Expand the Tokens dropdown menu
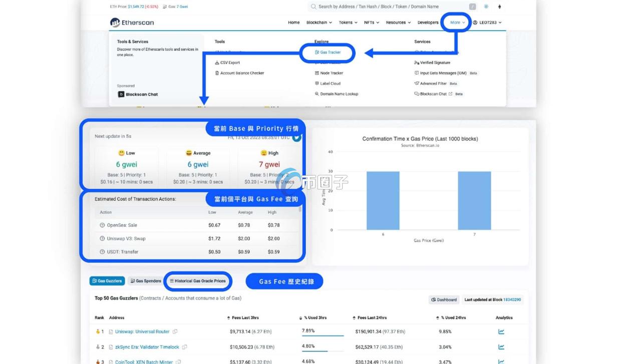 348,23
